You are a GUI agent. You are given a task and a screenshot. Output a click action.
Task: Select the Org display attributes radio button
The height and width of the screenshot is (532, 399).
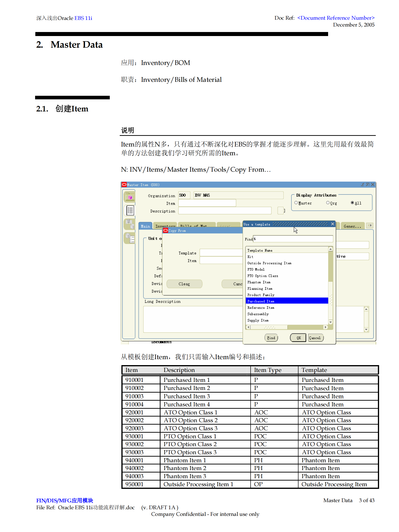(x=328, y=203)
